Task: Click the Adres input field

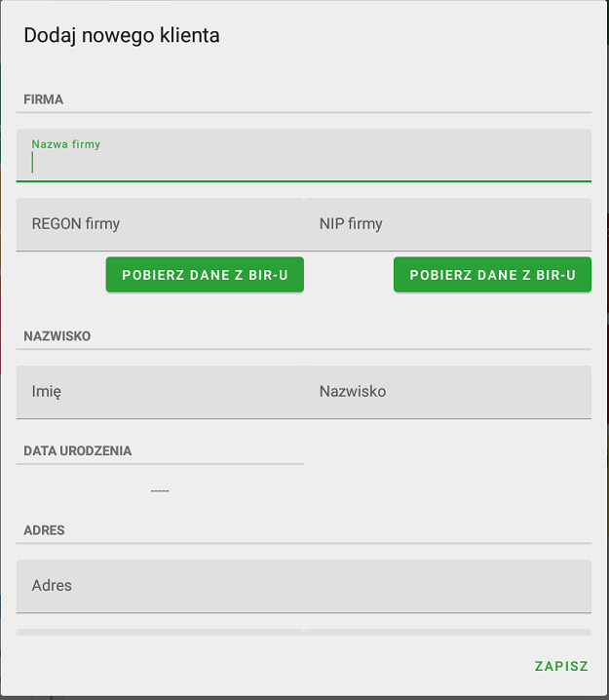Action: pyautogui.click(x=304, y=586)
